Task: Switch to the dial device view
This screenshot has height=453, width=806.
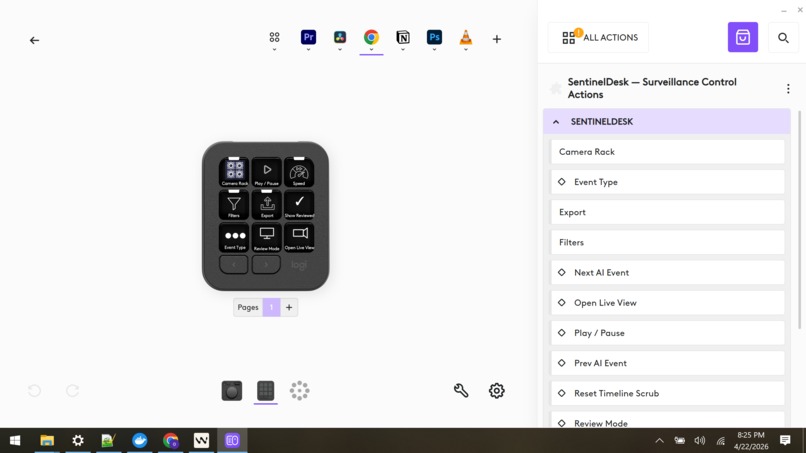Action: point(232,391)
